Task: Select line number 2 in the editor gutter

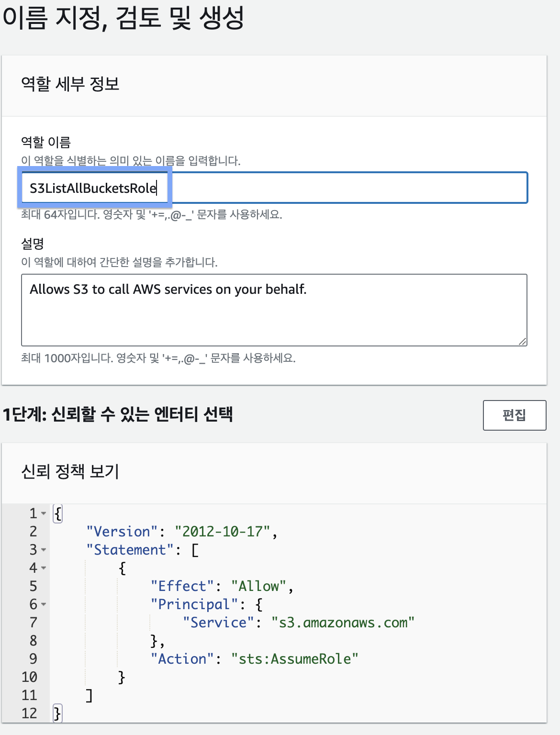Action: tap(33, 532)
